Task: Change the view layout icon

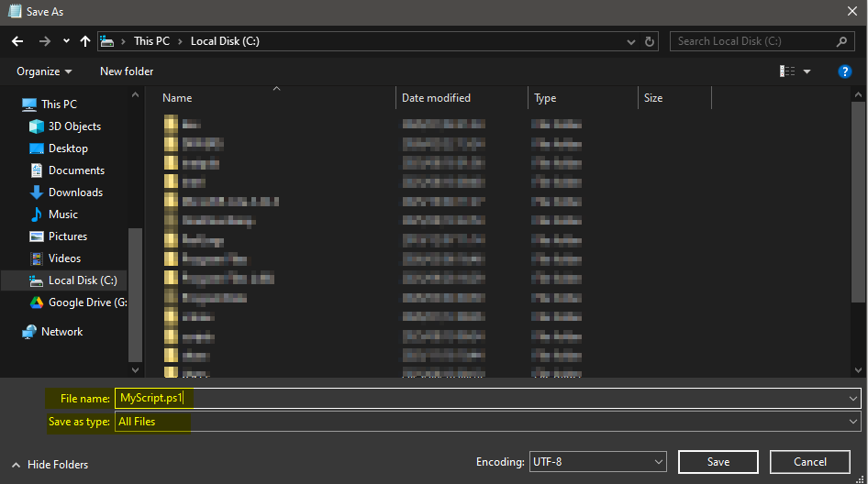Action: coord(787,71)
